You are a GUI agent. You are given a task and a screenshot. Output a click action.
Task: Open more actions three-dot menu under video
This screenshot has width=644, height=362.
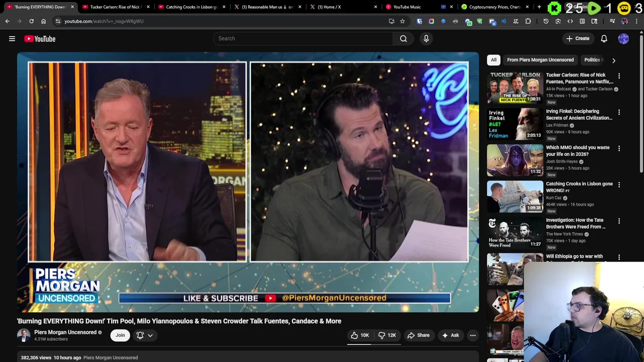coord(473,335)
